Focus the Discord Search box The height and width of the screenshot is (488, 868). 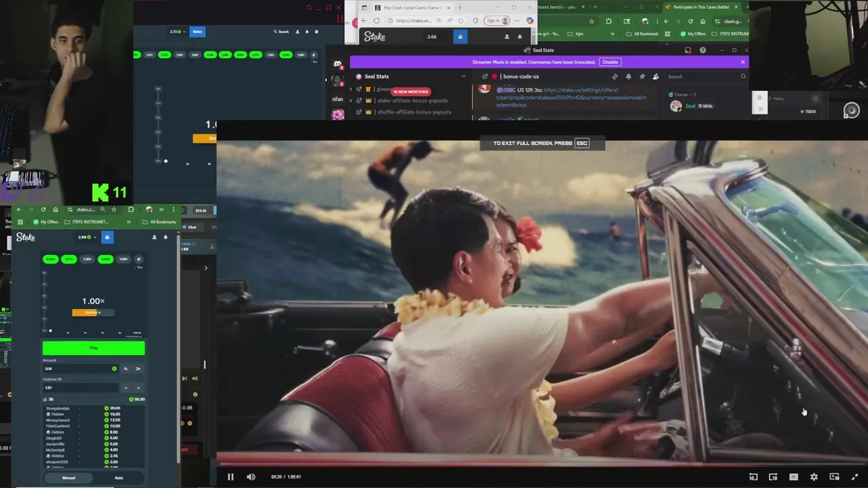click(705, 77)
